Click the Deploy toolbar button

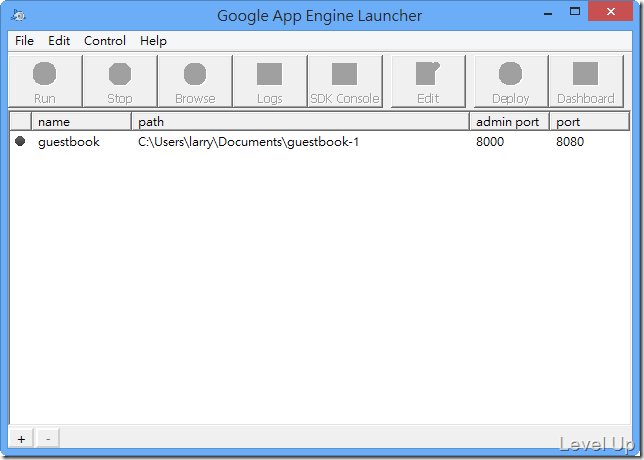pyautogui.click(x=511, y=81)
